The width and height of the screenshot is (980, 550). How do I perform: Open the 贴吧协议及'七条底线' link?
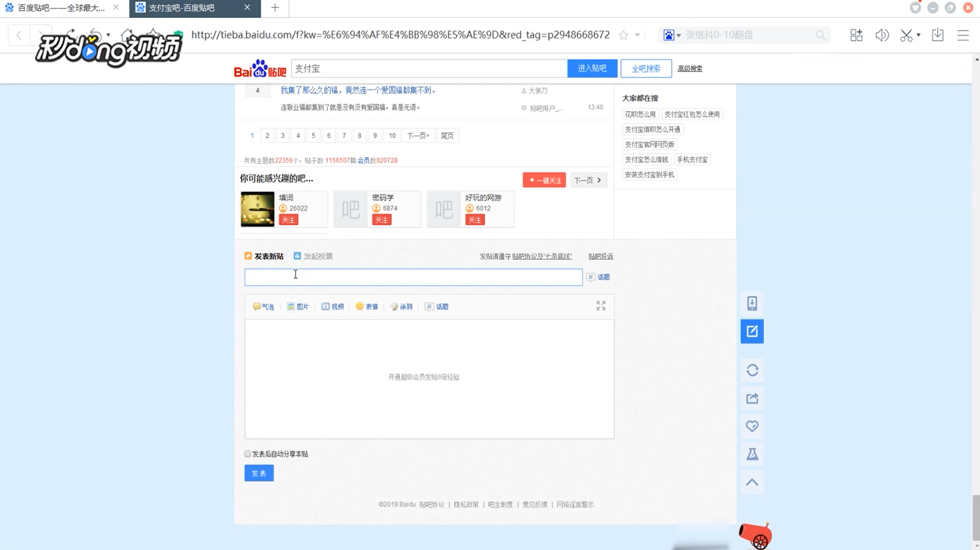tap(542, 257)
